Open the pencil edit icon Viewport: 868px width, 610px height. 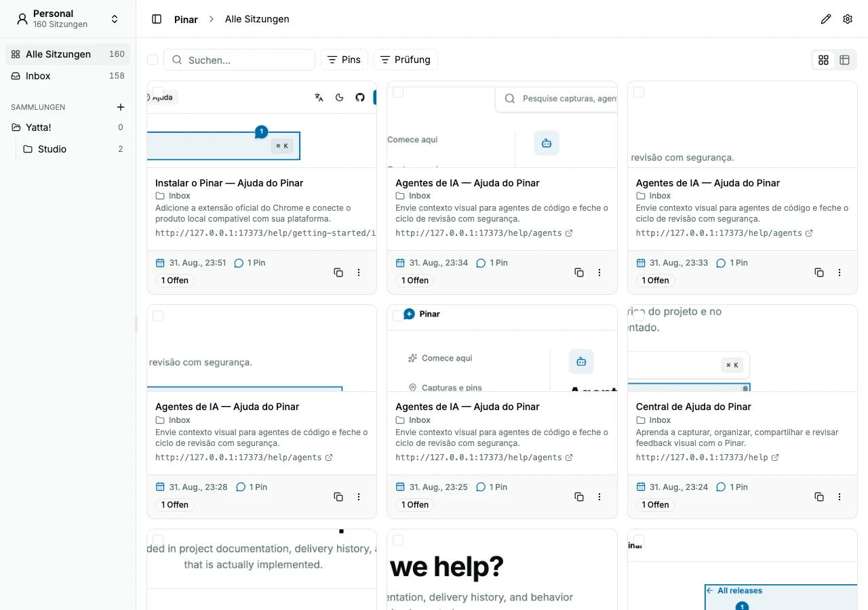pos(825,19)
